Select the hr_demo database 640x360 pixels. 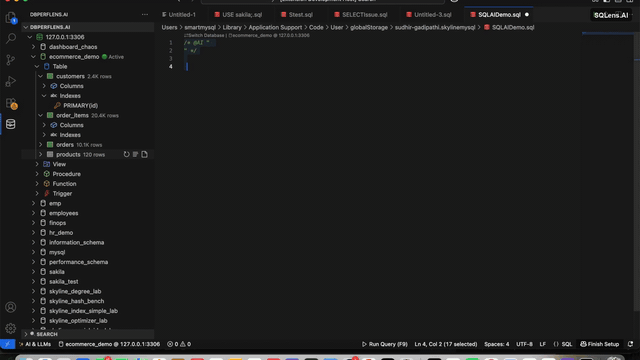(61, 233)
